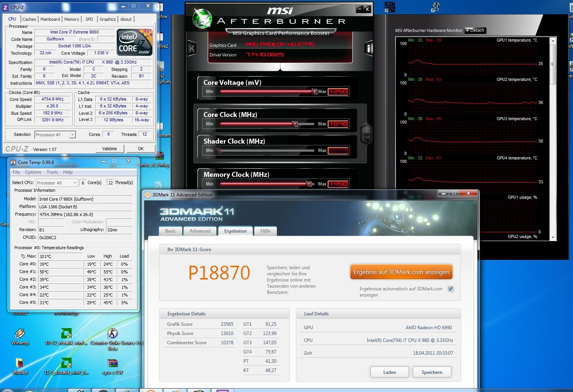The width and height of the screenshot is (573, 392).
Task: Click the OK button in CPU-Z
Action: click(x=141, y=149)
